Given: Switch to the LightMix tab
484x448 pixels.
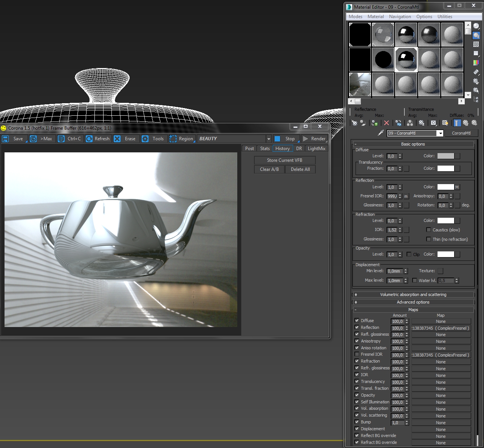Looking at the screenshot, I should pos(316,149).
